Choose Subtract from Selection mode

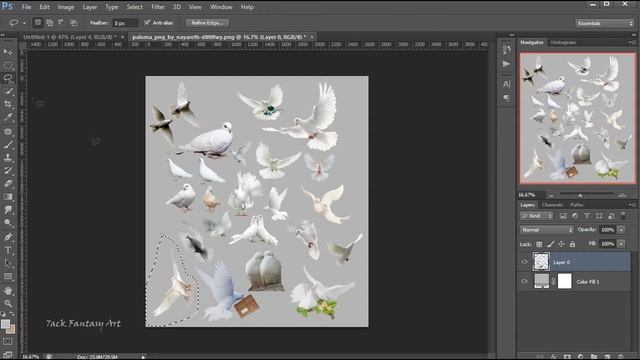click(x=61, y=23)
